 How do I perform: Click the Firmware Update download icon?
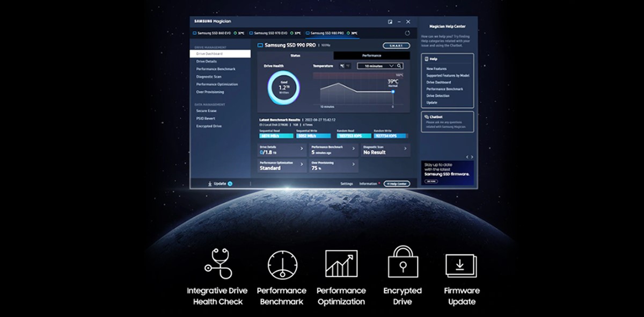coord(461,265)
